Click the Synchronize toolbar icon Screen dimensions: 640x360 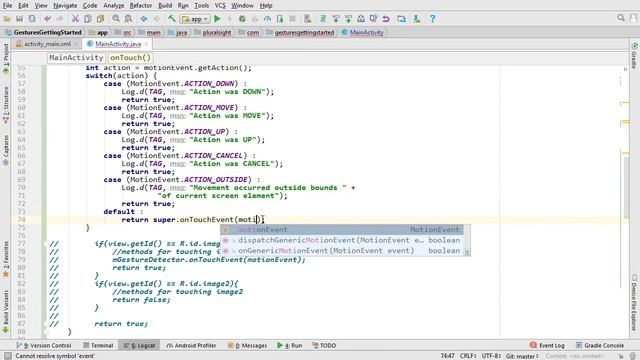(x=32, y=19)
